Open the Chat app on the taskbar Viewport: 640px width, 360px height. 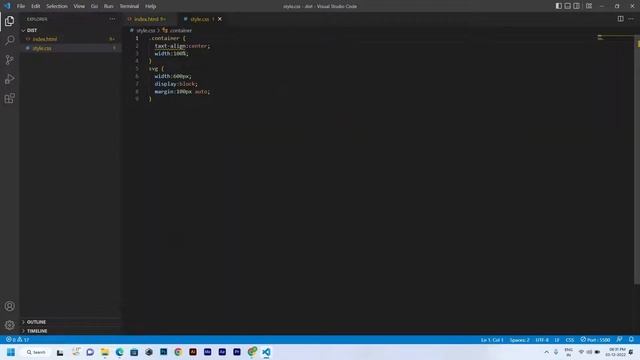(90, 352)
